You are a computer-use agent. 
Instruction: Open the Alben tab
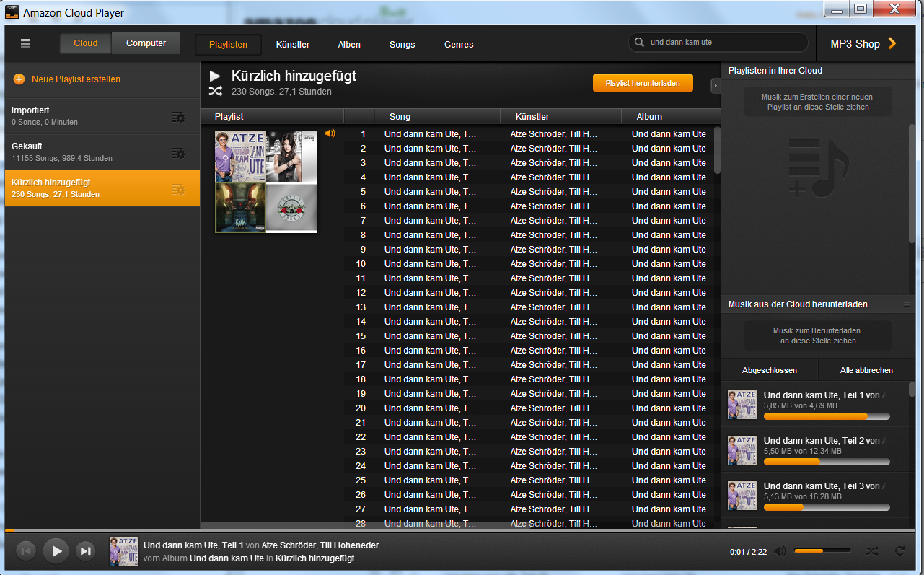(x=349, y=45)
